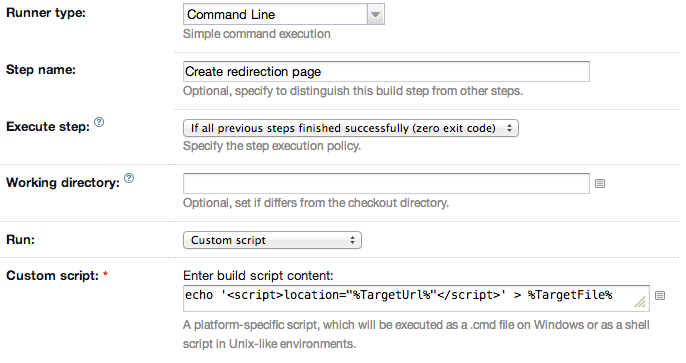Focus the Working directory input field

click(x=386, y=184)
